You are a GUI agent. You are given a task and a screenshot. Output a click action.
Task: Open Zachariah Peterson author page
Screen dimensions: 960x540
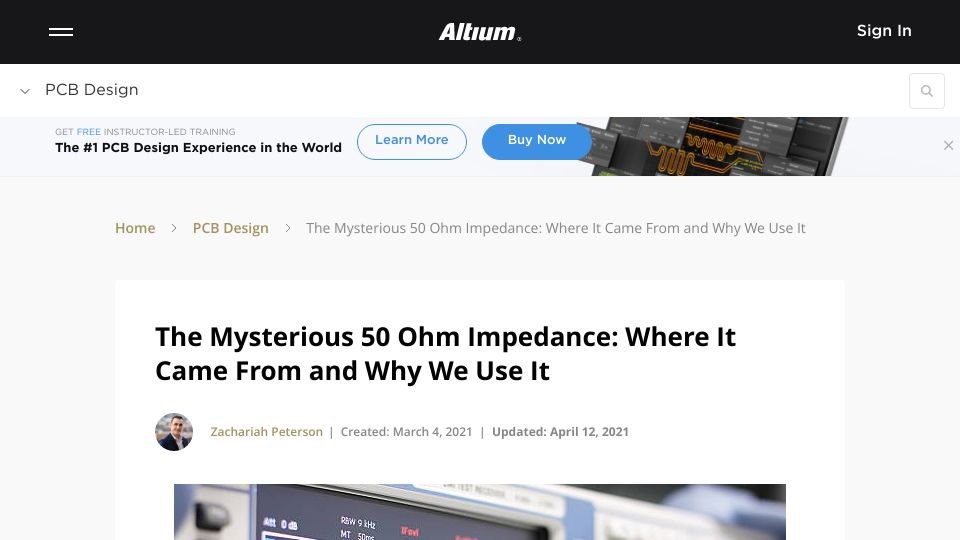coord(266,432)
